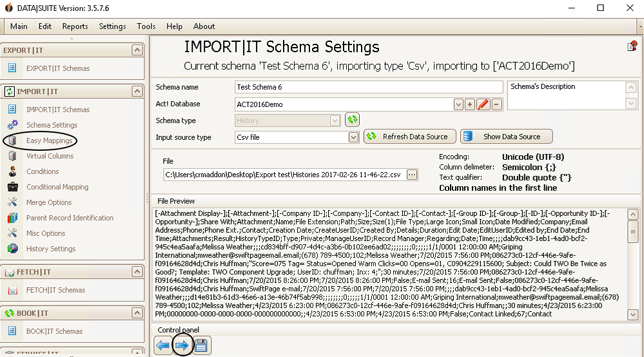Add a new Act! database with plus icon
Image resolution: width=644 pixels, height=357 pixels.
pyautogui.click(x=470, y=104)
